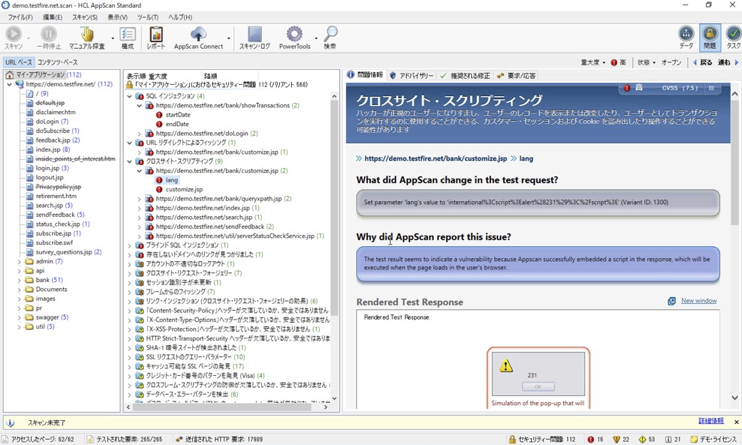Expand the admin folder in the URL tree
This screenshot has height=445, width=742.
19,261
